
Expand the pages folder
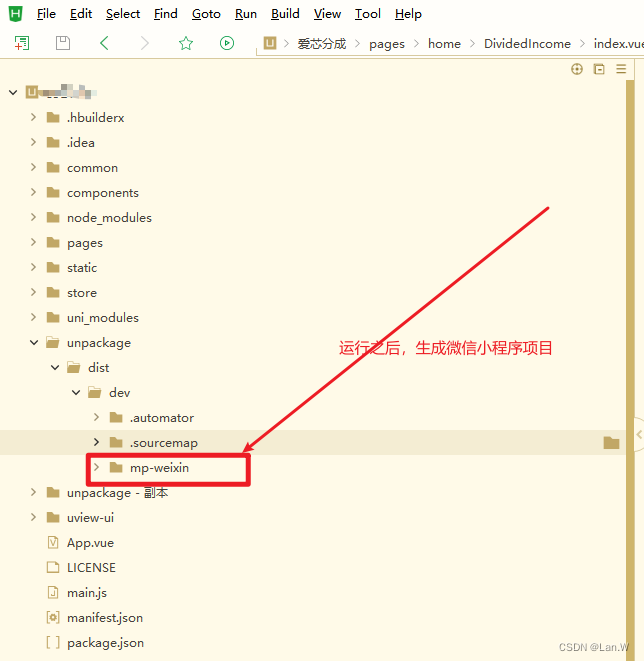click(33, 243)
